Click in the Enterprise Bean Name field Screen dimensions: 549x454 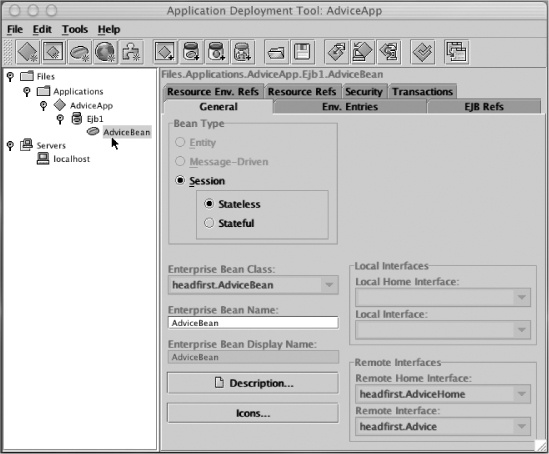click(253, 322)
